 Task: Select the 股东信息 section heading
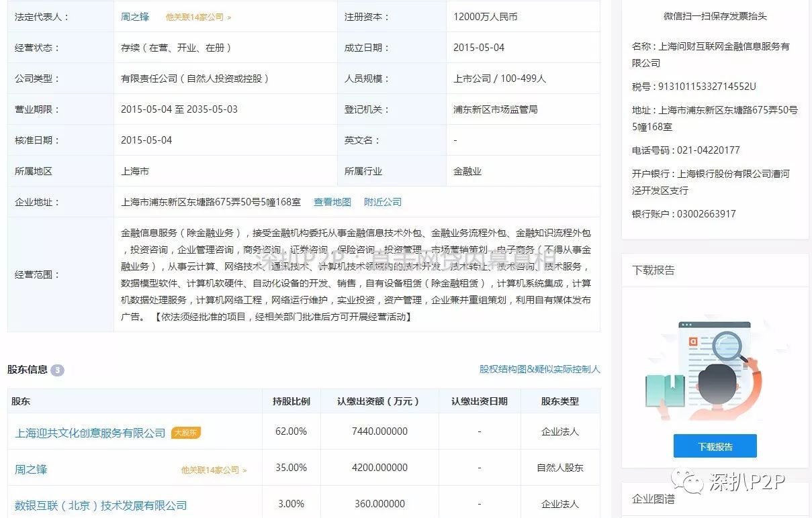pyautogui.click(x=28, y=369)
